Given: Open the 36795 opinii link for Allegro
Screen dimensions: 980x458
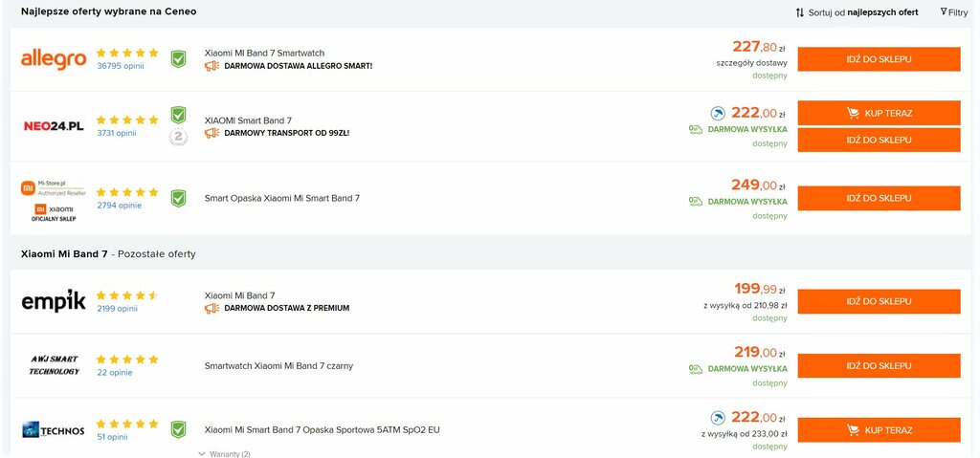Looking at the screenshot, I should coord(120,66).
